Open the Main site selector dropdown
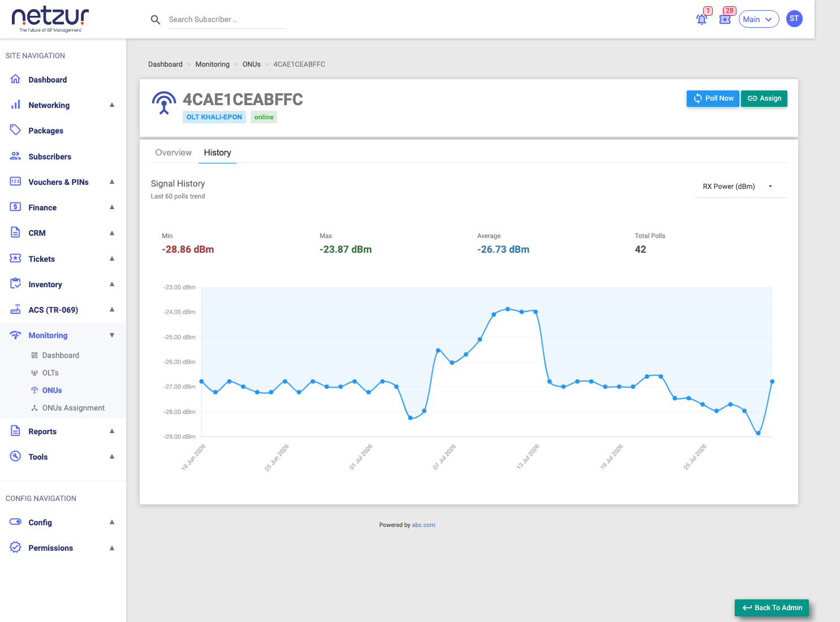 coord(759,19)
